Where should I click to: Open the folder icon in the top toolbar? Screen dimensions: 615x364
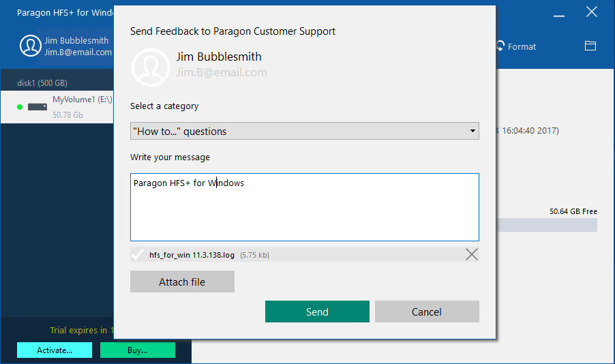590,46
